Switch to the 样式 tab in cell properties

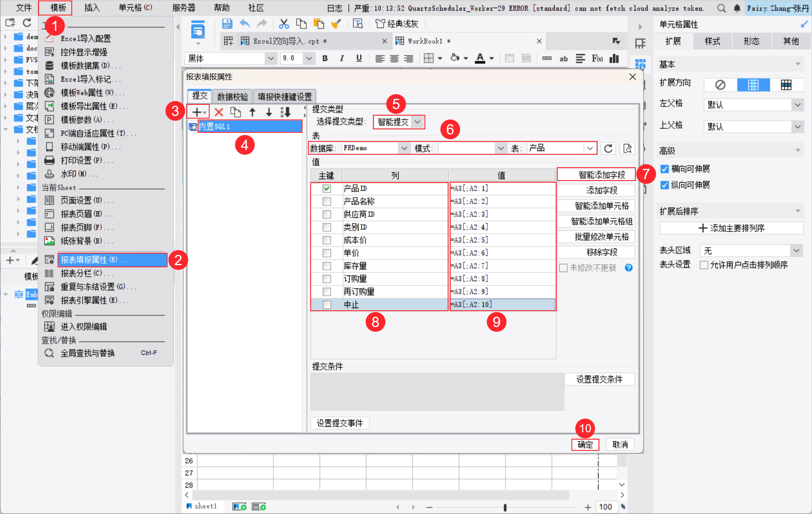pyautogui.click(x=713, y=41)
